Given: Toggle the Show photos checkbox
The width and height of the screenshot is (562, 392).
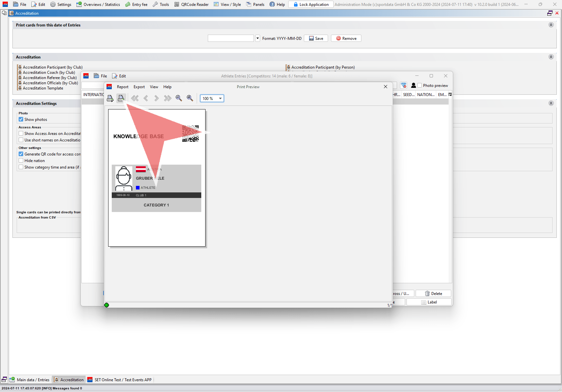Looking at the screenshot, I should click(21, 120).
